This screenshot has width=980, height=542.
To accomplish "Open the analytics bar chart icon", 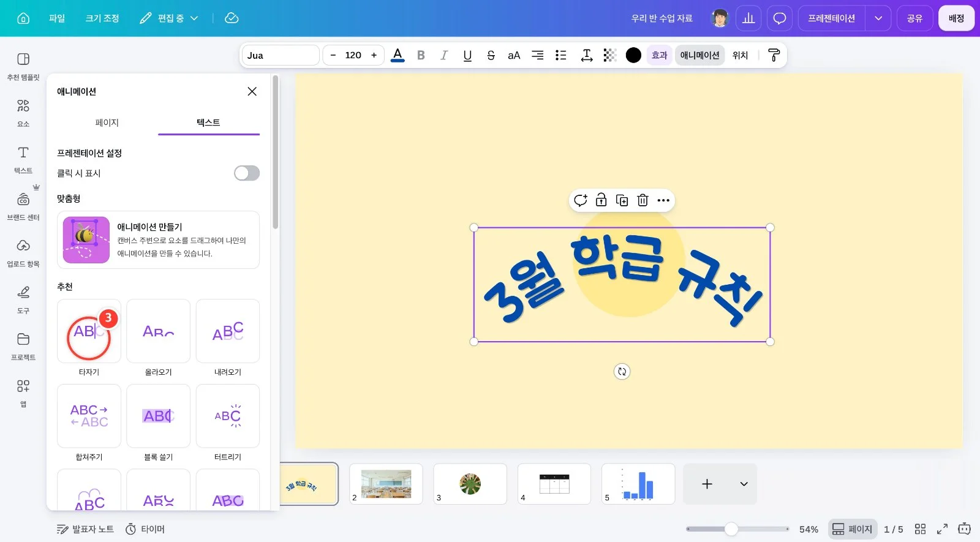I will pyautogui.click(x=748, y=18).
